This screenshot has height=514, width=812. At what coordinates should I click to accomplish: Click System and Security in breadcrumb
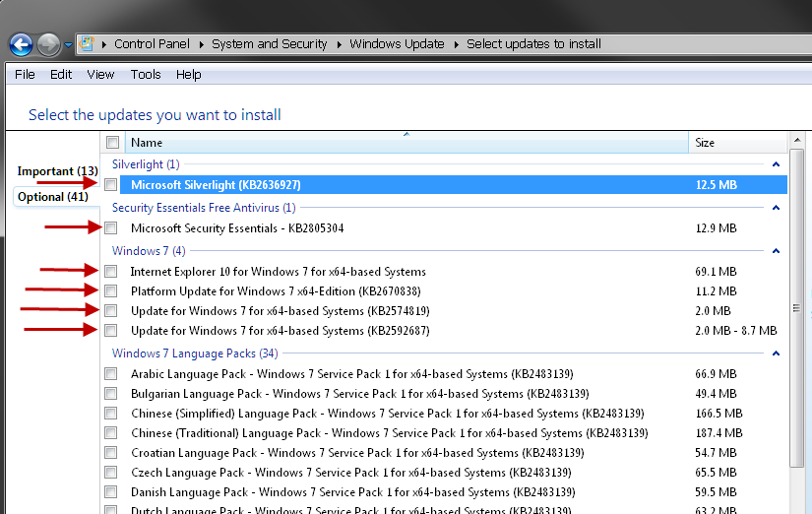pos(269,44)
